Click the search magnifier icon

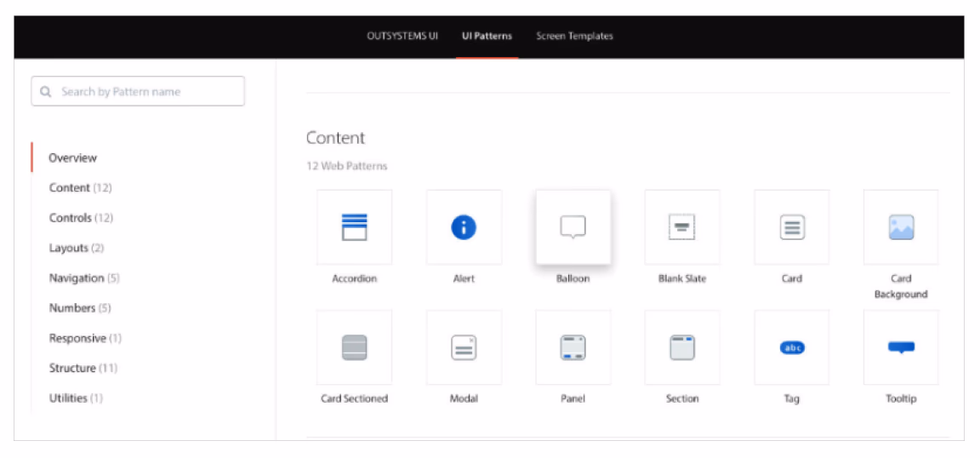[46, 91]
